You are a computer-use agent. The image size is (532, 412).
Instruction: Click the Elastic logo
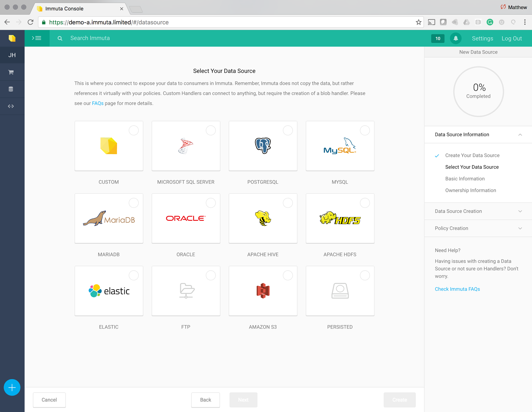109,291
